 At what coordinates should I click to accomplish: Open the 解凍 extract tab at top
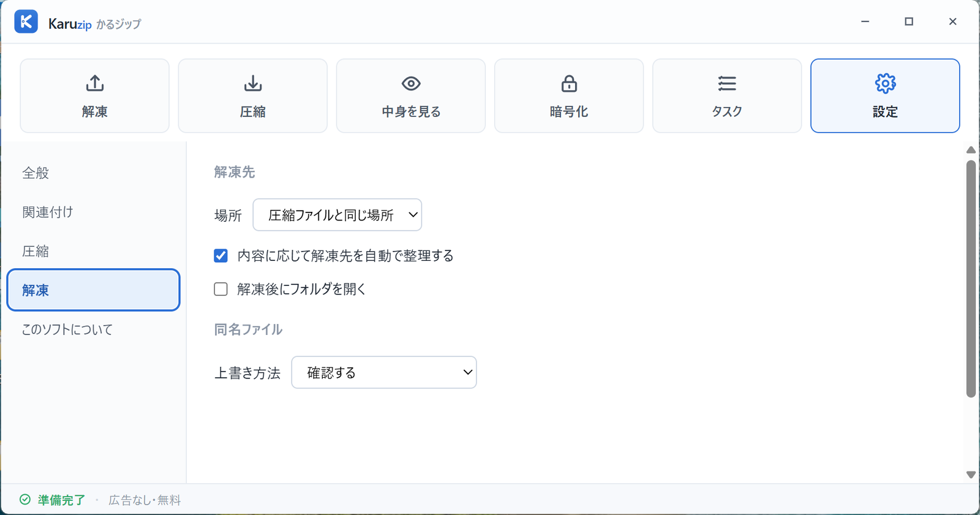pos(95,96)
